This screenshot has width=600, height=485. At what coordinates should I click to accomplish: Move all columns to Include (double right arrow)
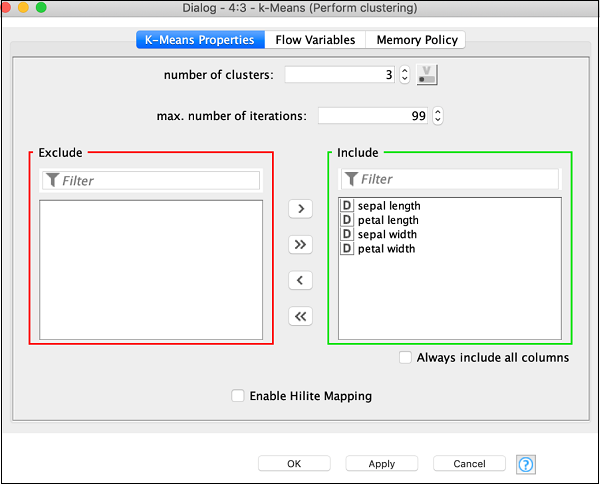tap(299, 245)
